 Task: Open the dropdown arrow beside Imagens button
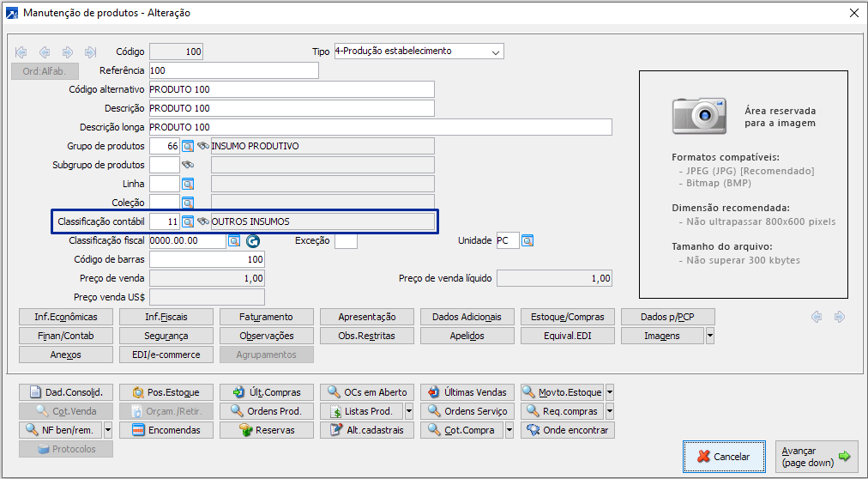click(x=709, y=336)
